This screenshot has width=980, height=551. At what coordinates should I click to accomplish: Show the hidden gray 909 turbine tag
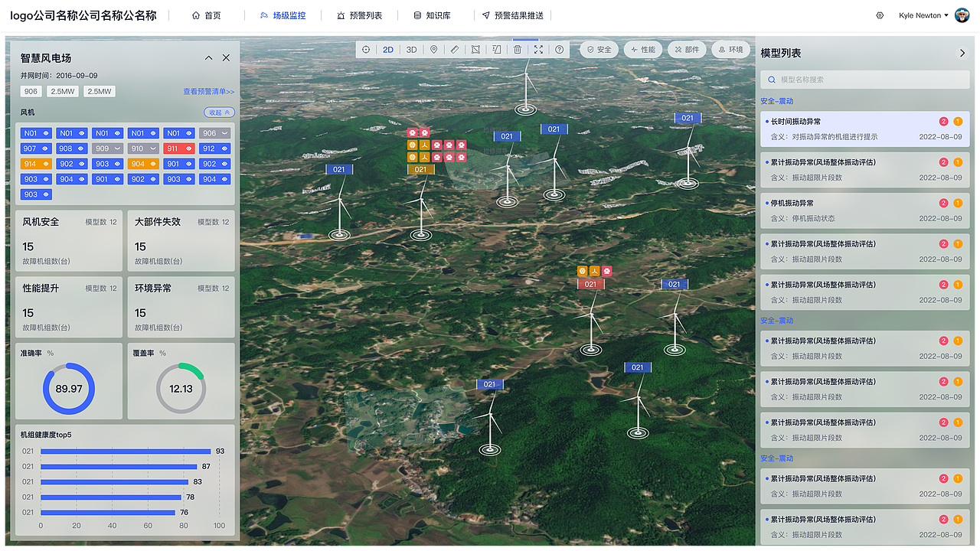point(117,148)
